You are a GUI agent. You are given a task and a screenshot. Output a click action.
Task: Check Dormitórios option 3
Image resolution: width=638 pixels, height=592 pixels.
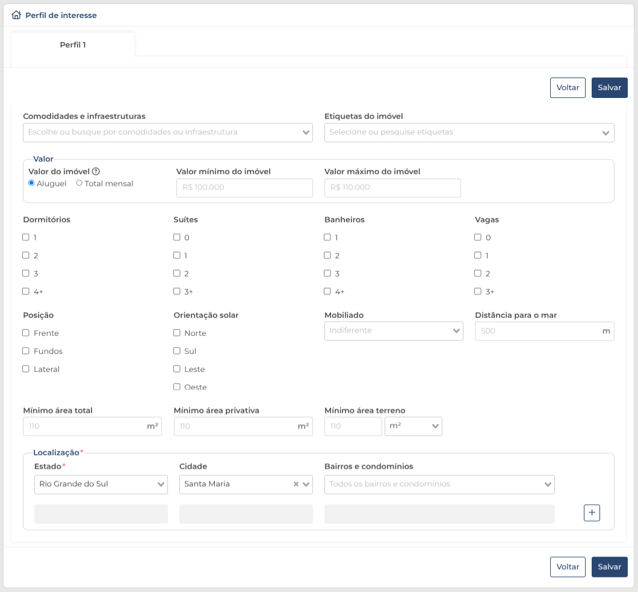pyautogui.click(x=26, y=273)
